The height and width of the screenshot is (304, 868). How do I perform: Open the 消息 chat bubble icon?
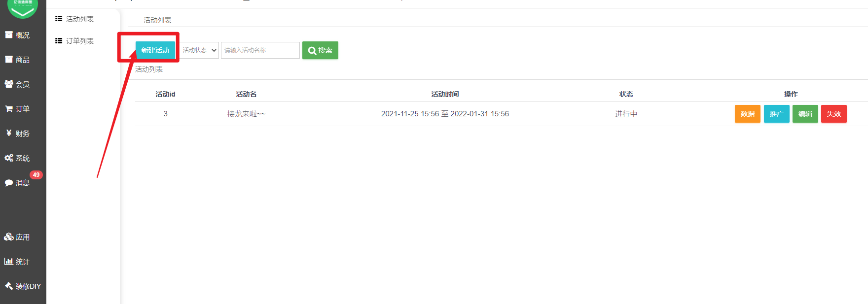(9, 183)
